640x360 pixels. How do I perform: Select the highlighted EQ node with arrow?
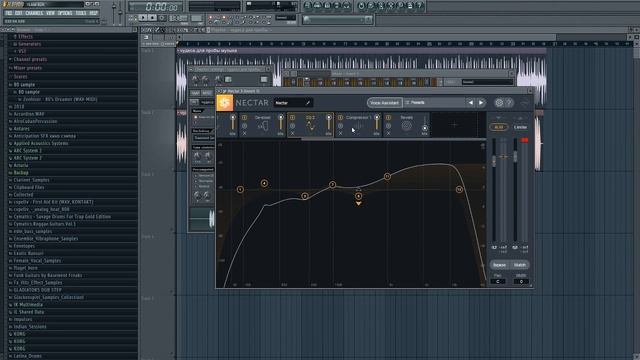(358, 196)
